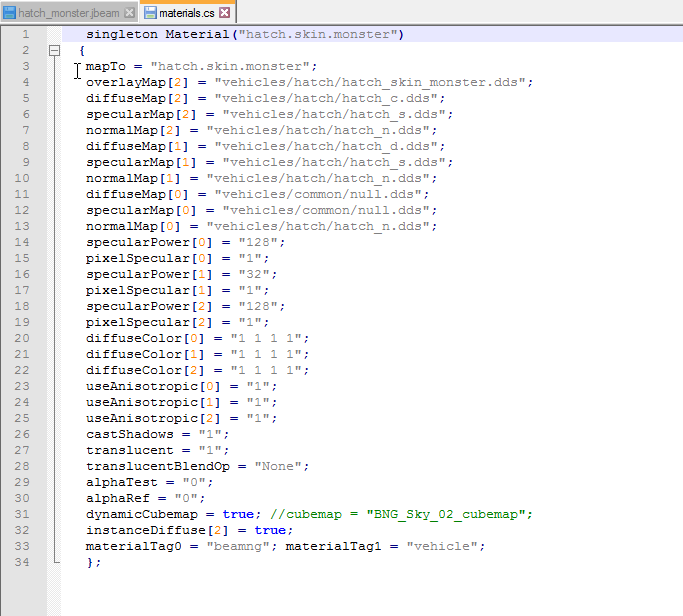Select the materials.cs tab

pyautogui.click(x=187, y=13)
